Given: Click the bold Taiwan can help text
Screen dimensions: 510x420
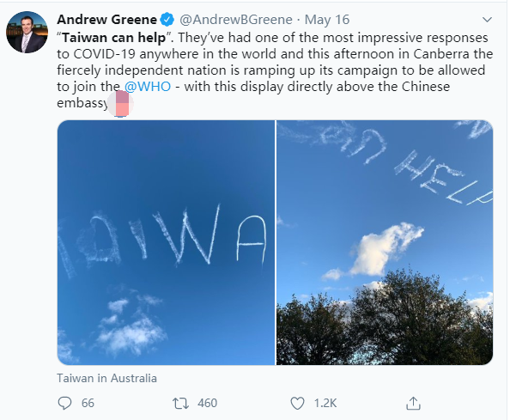Looking at the screenshot, I should pos(114,38).
